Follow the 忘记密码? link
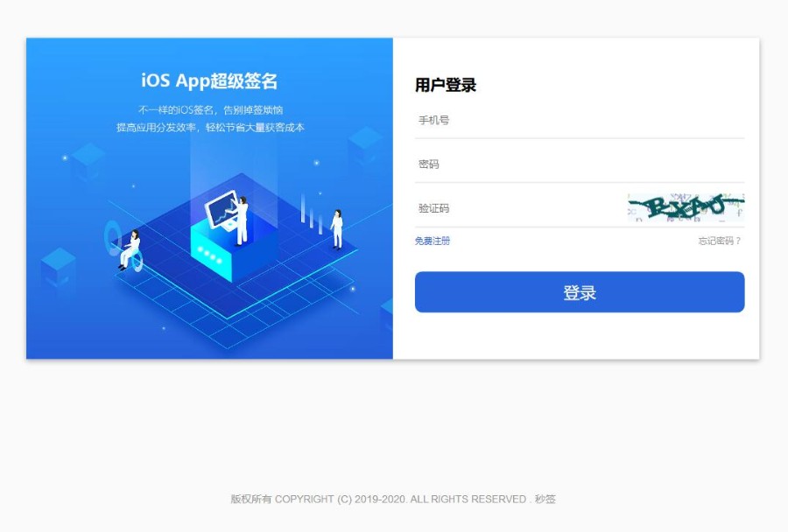Screen dimensions: 788x532 coord(721,241)
